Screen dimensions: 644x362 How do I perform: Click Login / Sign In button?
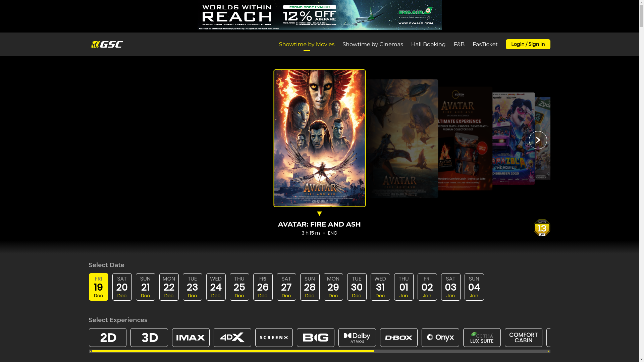(528, 44)
